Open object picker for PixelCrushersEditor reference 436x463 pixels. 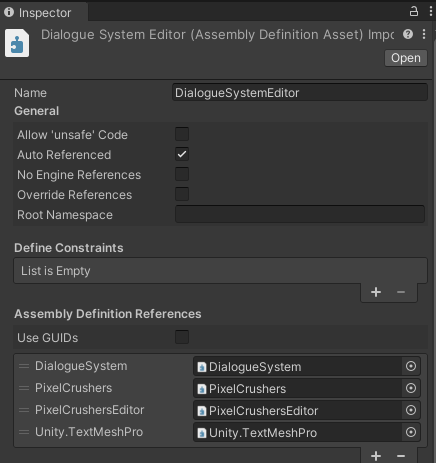click(411, 410)
